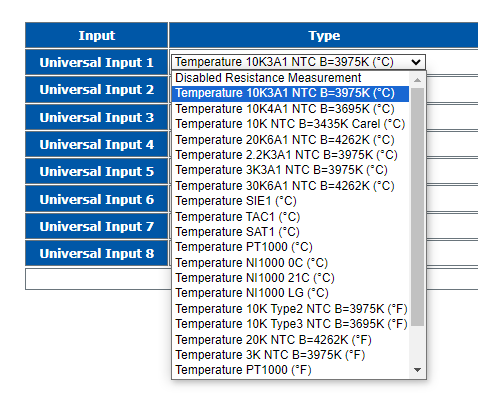This screenshot has height=408, width=478.
Task: Click the scrollbar up arrow in dropdown list
Action: click(417, 80)
